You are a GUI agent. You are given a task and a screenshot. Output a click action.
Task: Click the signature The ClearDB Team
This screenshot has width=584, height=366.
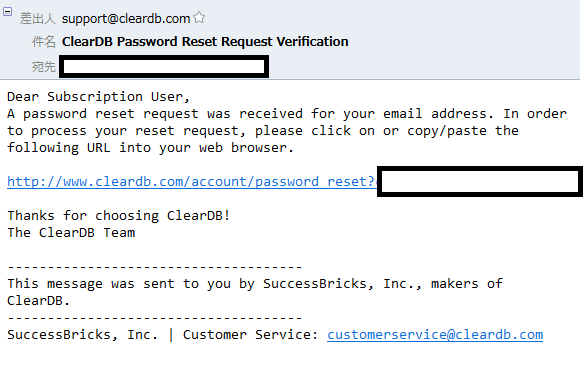[71, 232]
